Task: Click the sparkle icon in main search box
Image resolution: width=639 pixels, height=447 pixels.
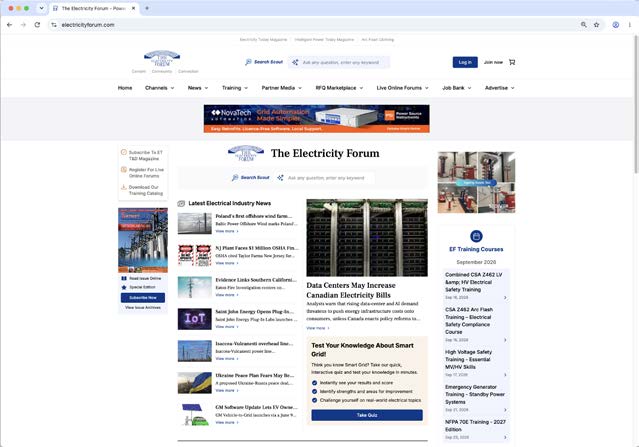Action: (x=280, y=178)
